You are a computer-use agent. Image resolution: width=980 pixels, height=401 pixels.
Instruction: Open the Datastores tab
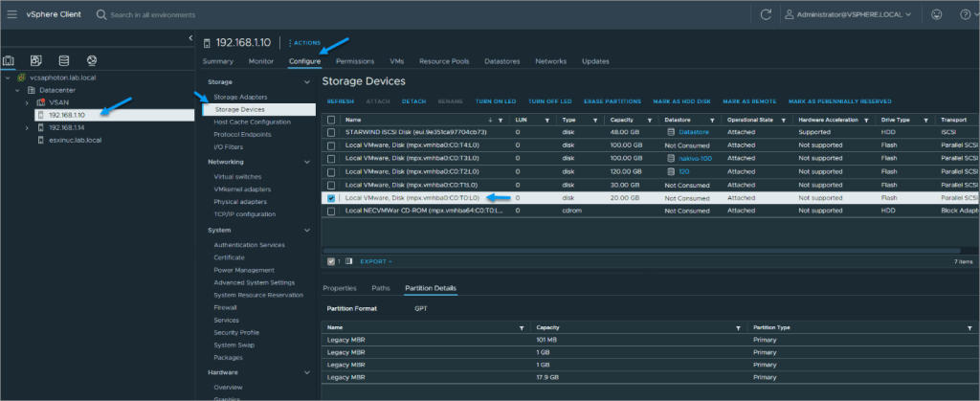pyautogui.click(x=501, y=61)
